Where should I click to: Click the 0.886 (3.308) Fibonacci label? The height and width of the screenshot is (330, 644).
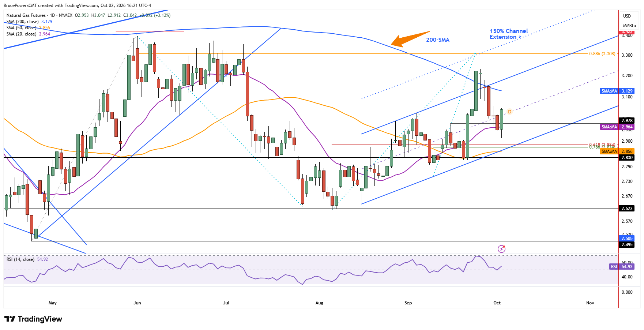[x=602, y=54]
